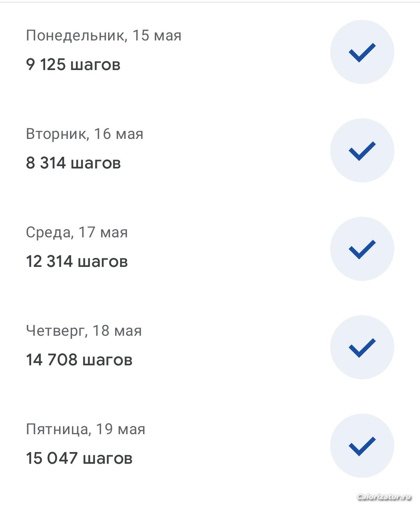View the 8 314 шагов step count

(73, 163)
